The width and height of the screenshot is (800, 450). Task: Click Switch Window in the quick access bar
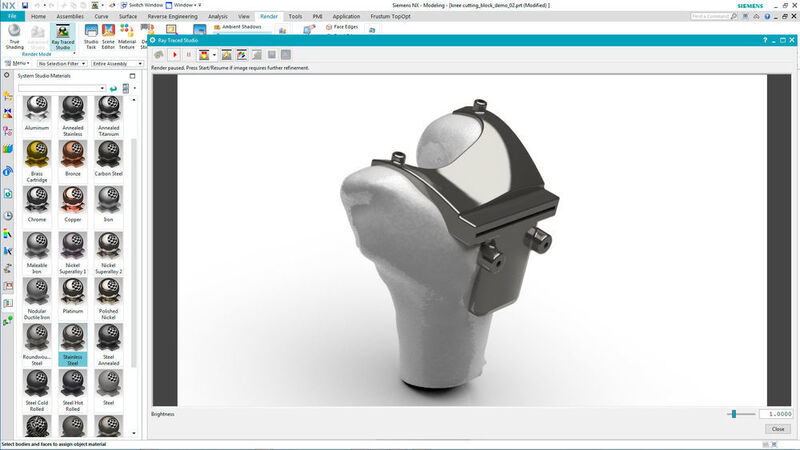tap(142, 5)
